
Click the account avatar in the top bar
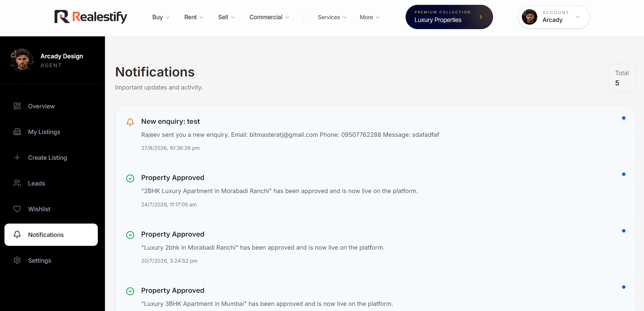(x=529, y=17)
